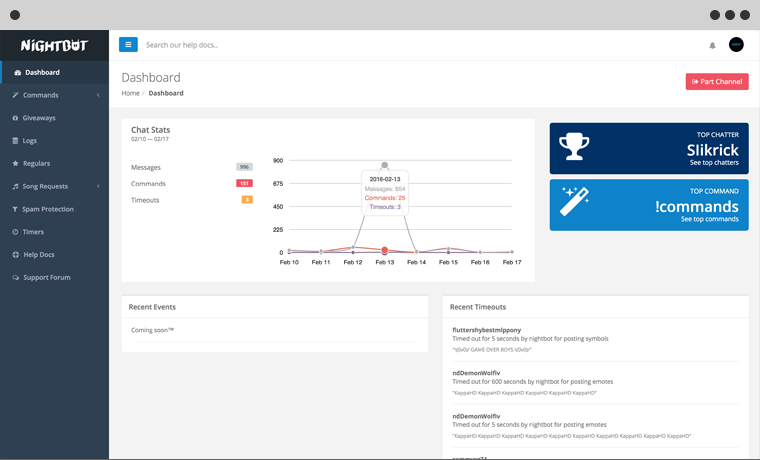760x460 pixels.
Task: Click the Feb 13 messages peak data point
Action: tap(384, 165)
